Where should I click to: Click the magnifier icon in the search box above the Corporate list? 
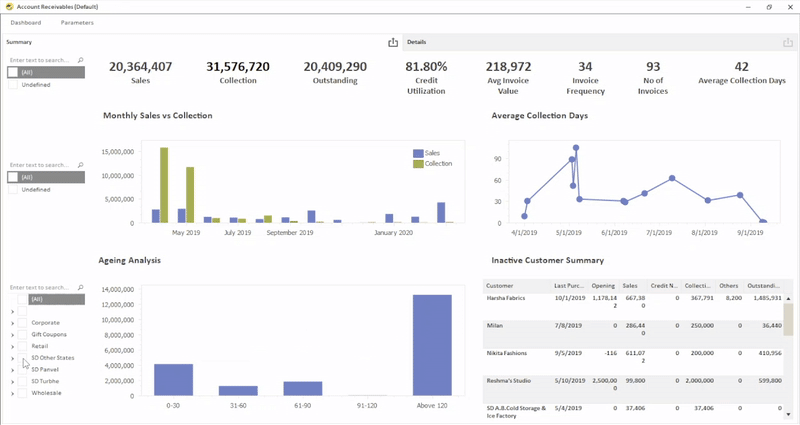point(81,288)
